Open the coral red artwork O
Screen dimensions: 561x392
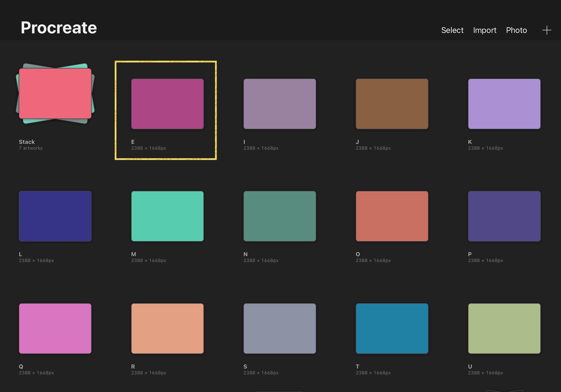392,216
